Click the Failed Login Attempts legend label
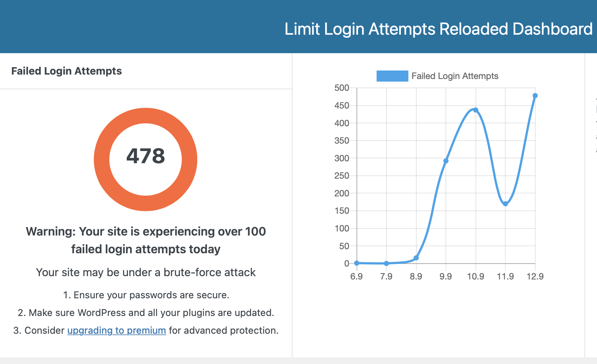This screenshot has height=364, width=597. (455, 76)
